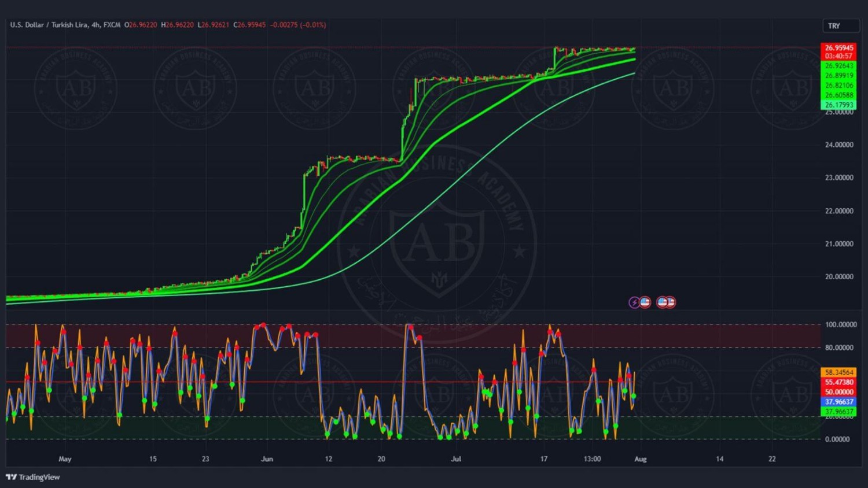This screenshot has width=868, height=488.
Task: Click the green 26.92643 price label
Action: tap(838, 66)
